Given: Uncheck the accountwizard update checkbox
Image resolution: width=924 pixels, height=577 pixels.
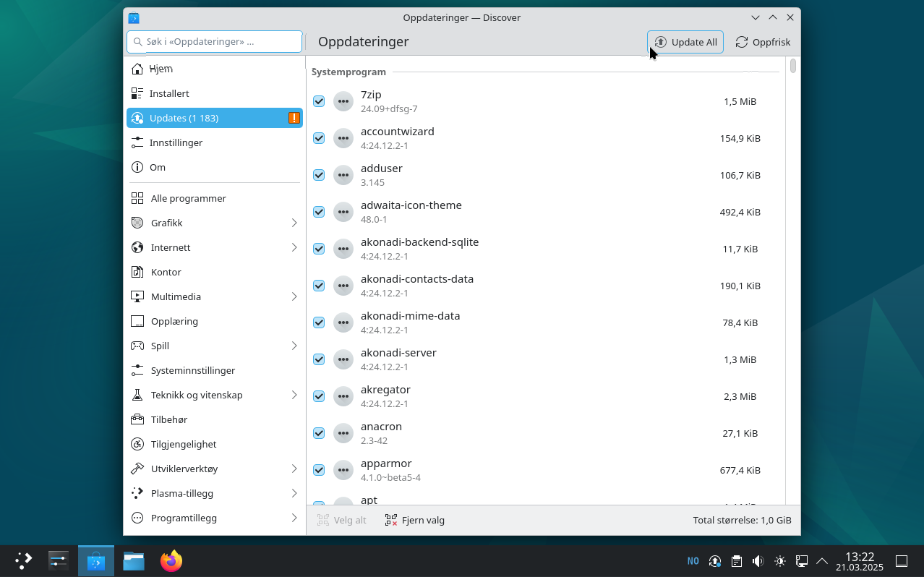Looking at the screenshot, I should [319, 138].
